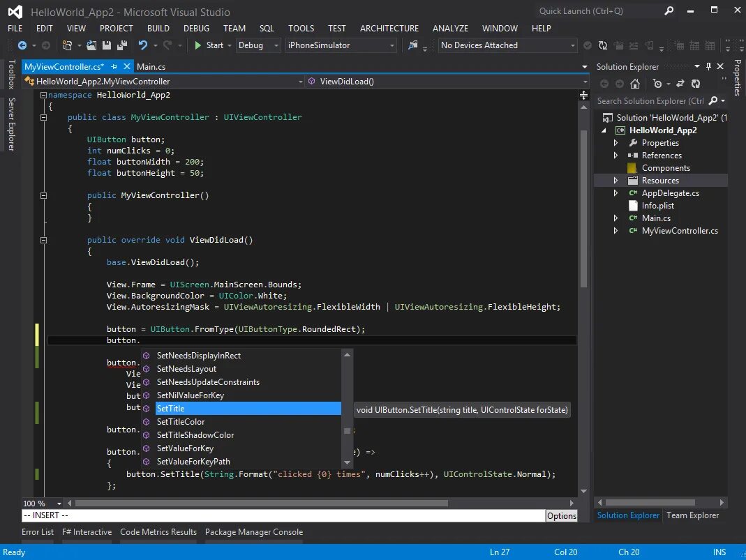Viewport: 746px width, 560px height.
Task: Expand the References node in Solution Explorer
Action: tap(616, 156)
